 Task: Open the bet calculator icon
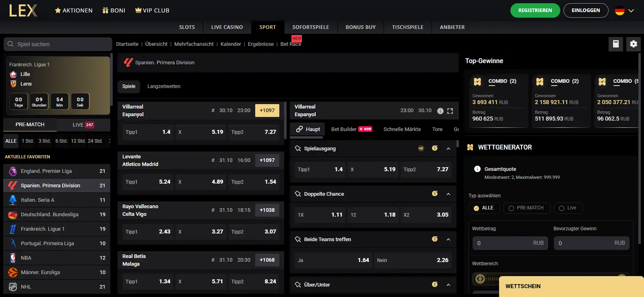[x=616, y=44]
